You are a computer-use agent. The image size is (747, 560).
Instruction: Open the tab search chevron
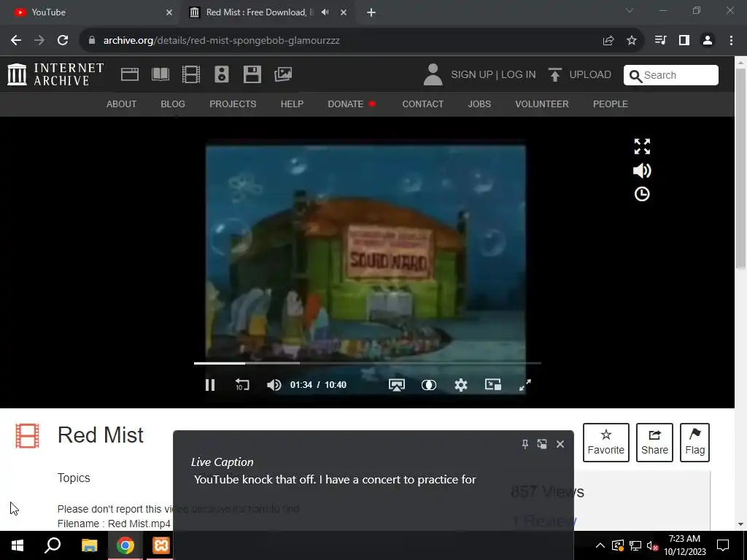coord(630,10)
